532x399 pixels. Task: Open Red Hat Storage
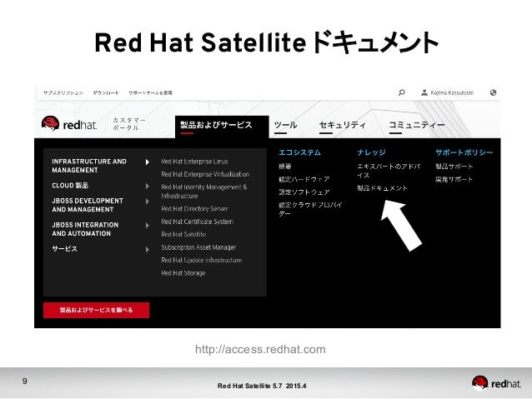coord(183,273)
